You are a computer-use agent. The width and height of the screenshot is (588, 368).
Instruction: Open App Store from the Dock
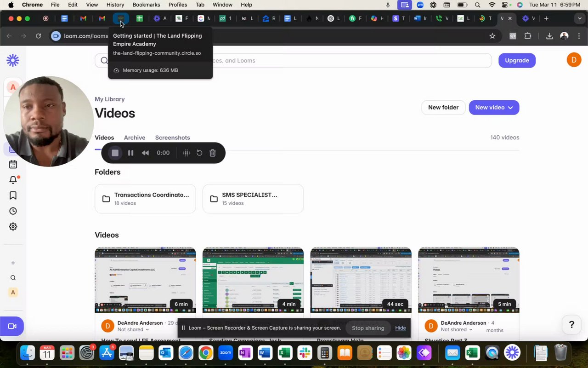click(107, 353)
